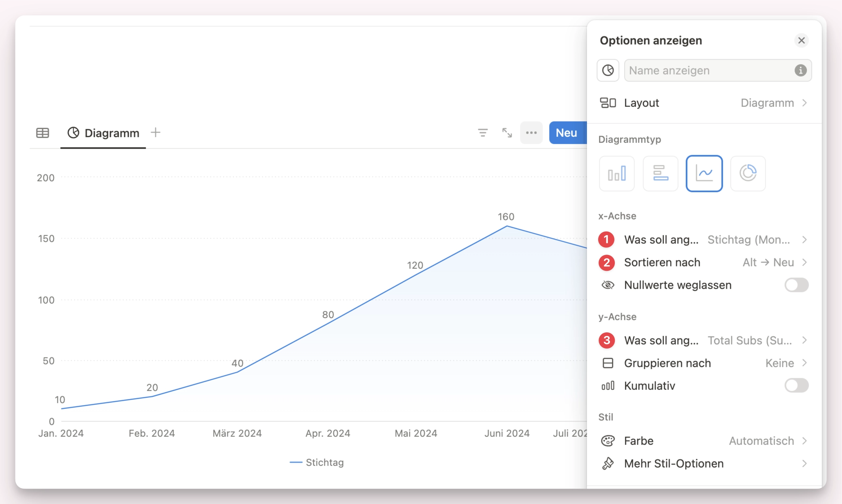Click the 160 data point label
Viewport: 842px width, 504px height.
tap(506, 217)
